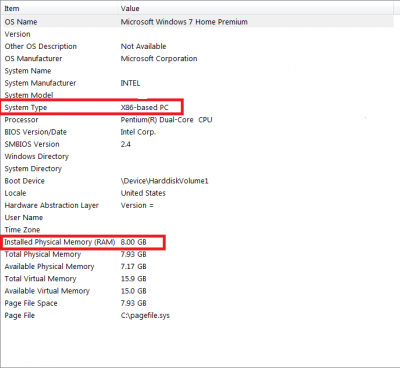Click the 'Version =' value
This screenshot has width=400, height=368.
(x=137, y=205)
